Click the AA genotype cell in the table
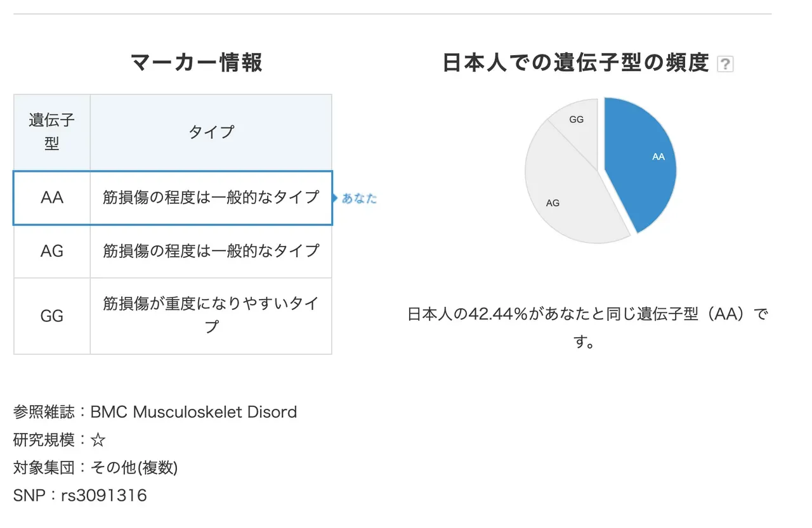Screen dimensions: 812x528 coord(52,198)
